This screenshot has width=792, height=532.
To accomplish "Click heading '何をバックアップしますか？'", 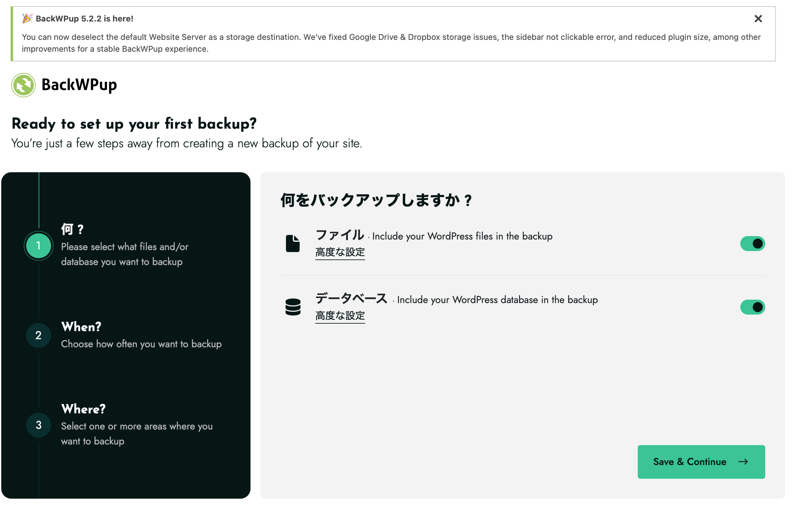I will (376, 200).
